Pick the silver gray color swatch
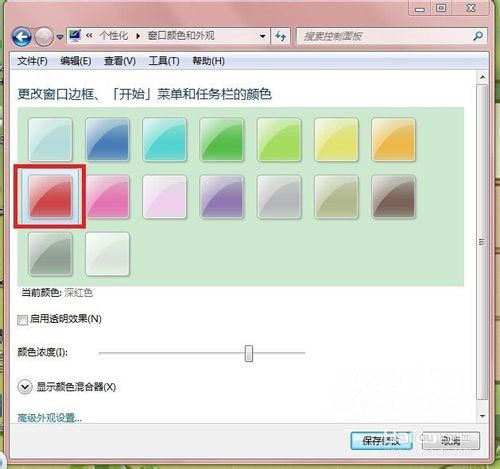The height and width of the screenshot is (469, 500). point(279,197)
